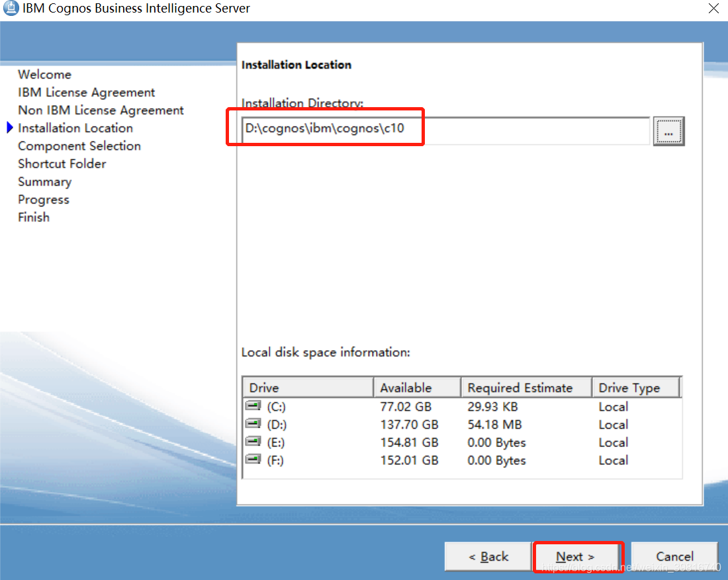Sort by the Available column header

(418, 388)
